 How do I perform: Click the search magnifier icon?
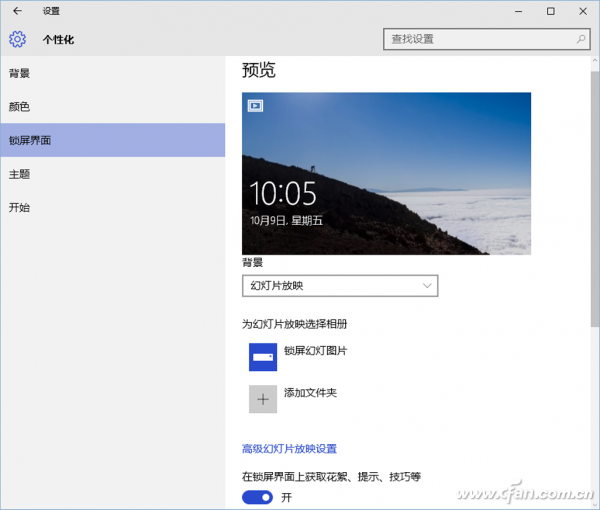(581, 39)
